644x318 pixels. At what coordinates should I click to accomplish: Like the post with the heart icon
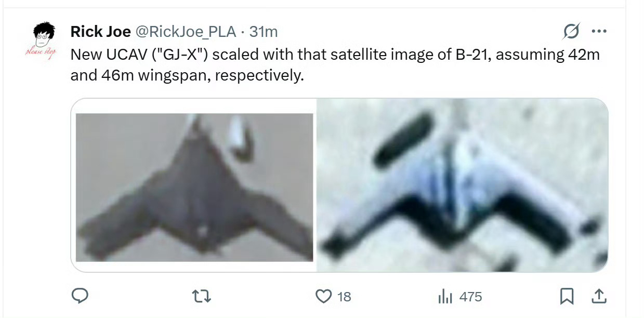click(x=323, y=297)
